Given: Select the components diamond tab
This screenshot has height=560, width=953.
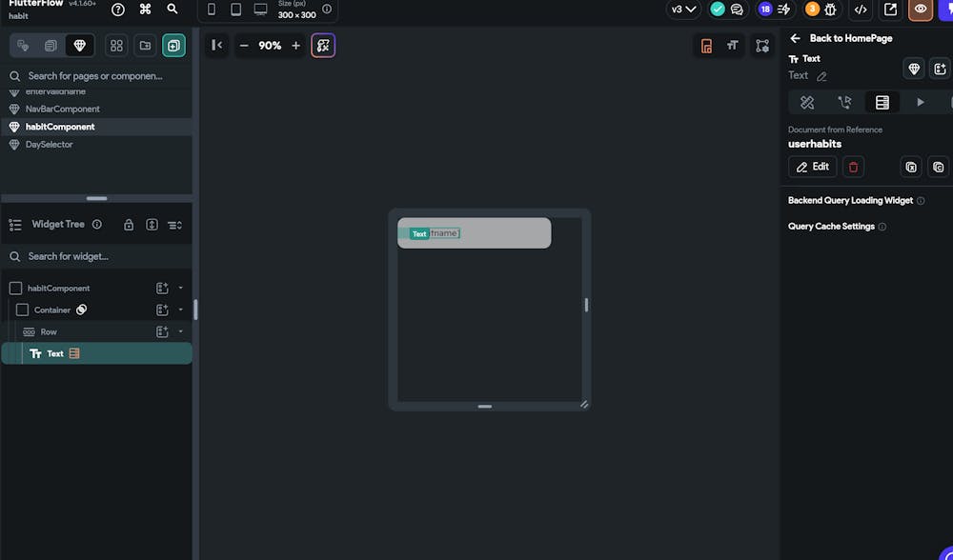Looking at the screenshot, I should (80, 46).
